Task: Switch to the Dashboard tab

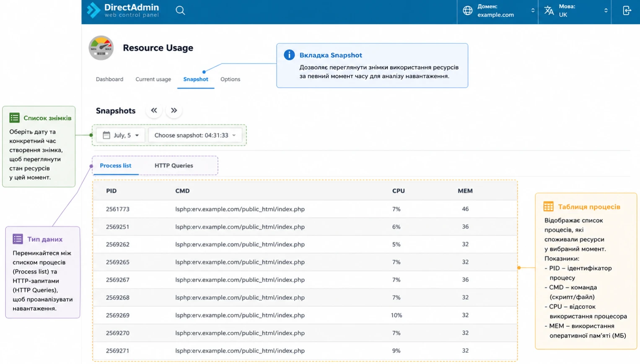Action: pos(109,79)
